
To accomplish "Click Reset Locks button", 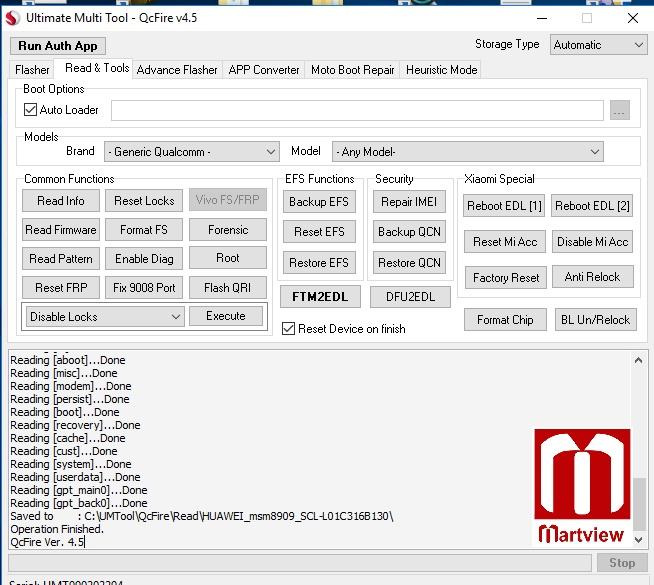I will pyautogui.click(x=144, y=201).
